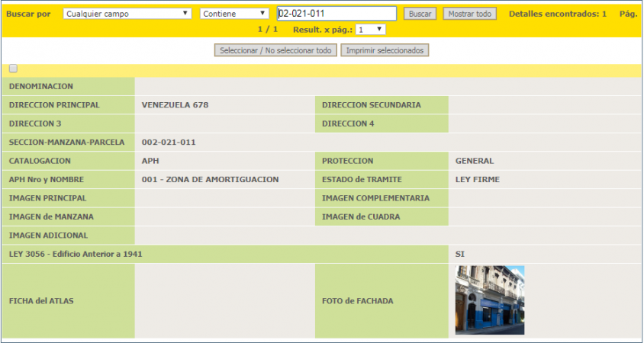Open the facade photo thumbnail
Image resolution: width=644 pixels, height=343 pixels.
490,300
